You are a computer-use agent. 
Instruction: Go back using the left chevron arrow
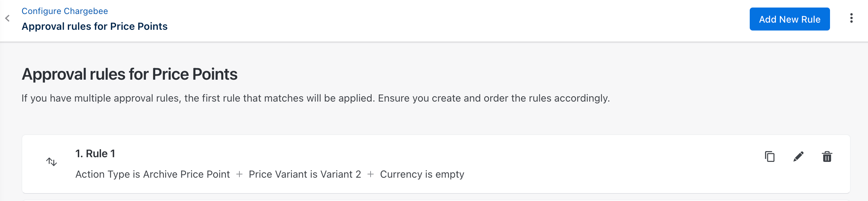point(8,18)
